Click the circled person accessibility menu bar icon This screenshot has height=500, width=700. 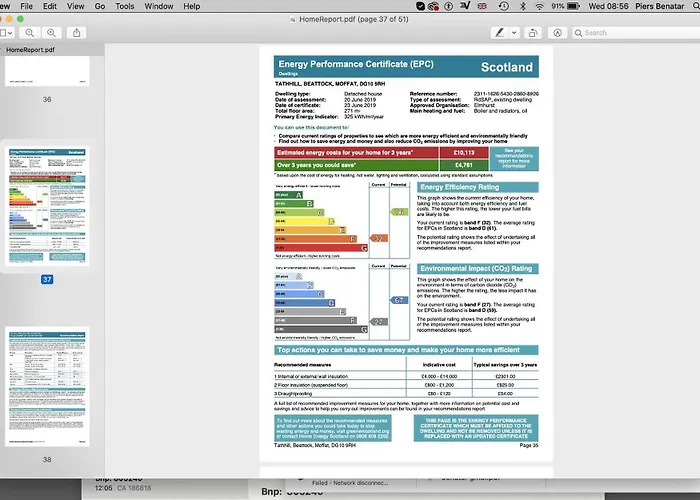click(449, 6)
